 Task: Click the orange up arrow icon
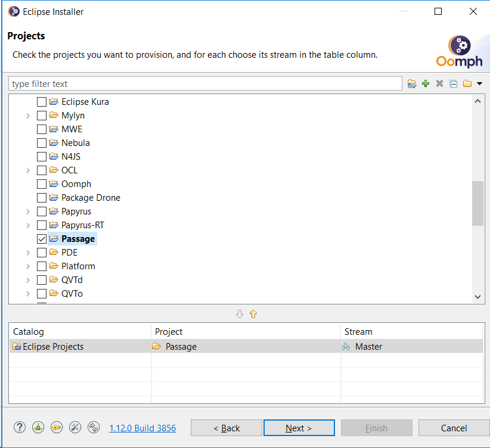click(x=253, y=314)
